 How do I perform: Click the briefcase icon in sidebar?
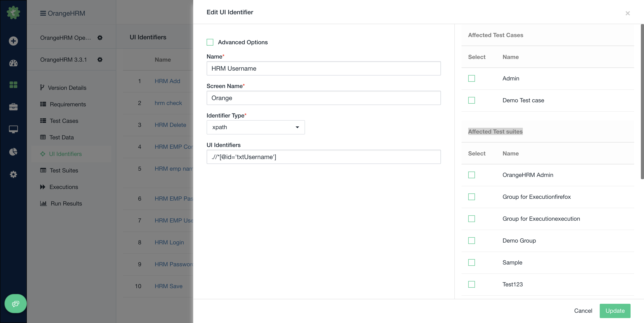(13, 107)
